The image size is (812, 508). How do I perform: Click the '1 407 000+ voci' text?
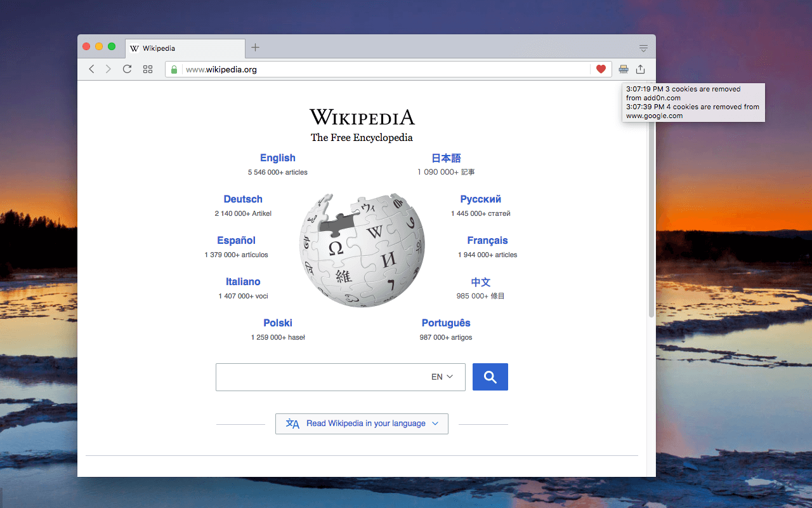[x=243, y=296]
